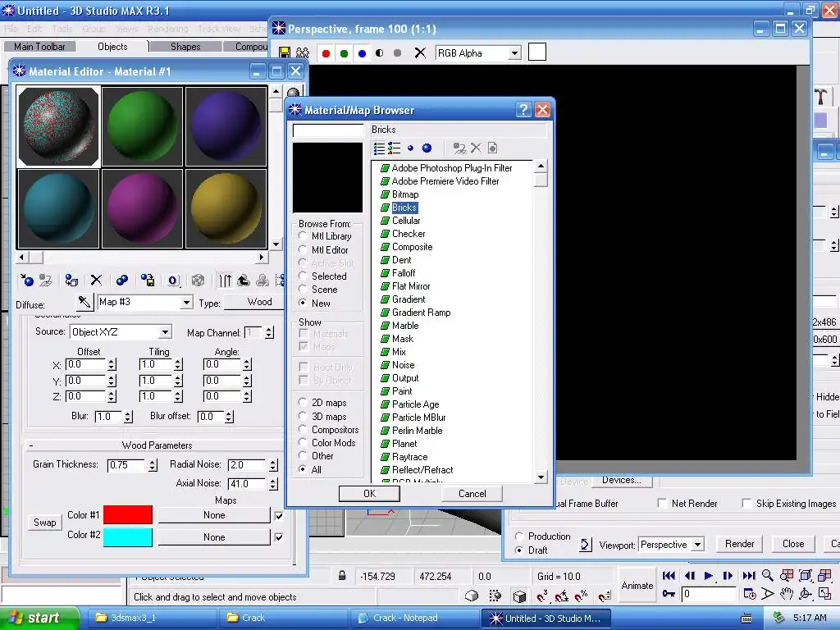This screenshot has height=630, width=840.
Task: Click the Diffuse eyedropper pick button
Action: pyautogui.click(x=84, y=302)
